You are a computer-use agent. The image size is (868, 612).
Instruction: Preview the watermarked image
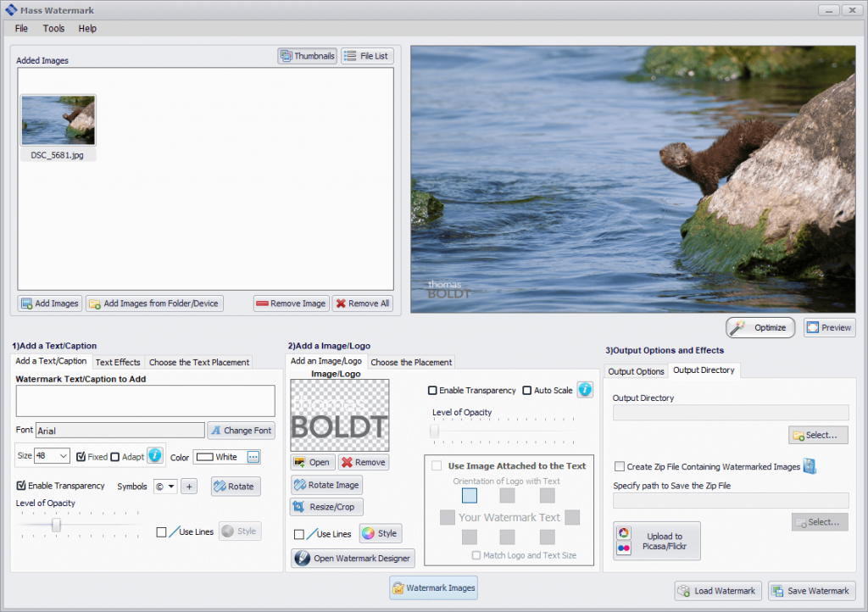(828, 327)
